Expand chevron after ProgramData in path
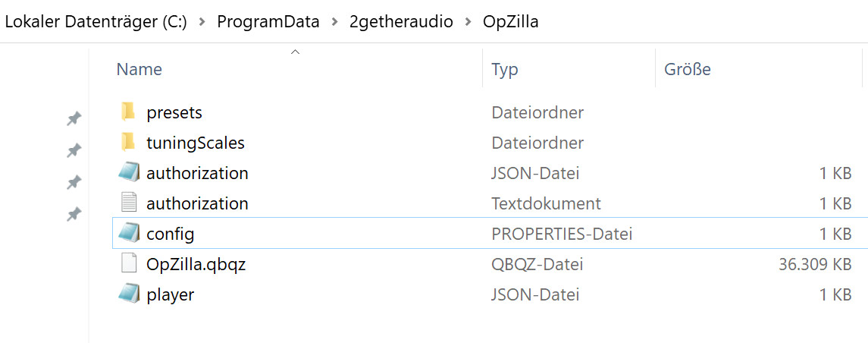This screenshot has height=343, width=868. [x=334, y=22]
